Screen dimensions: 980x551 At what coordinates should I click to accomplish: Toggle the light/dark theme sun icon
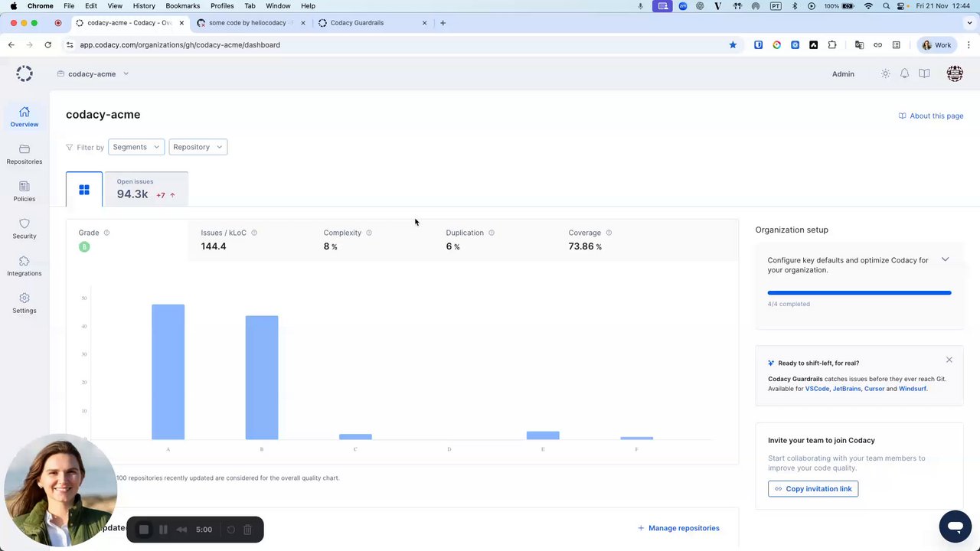coord(885,73)
